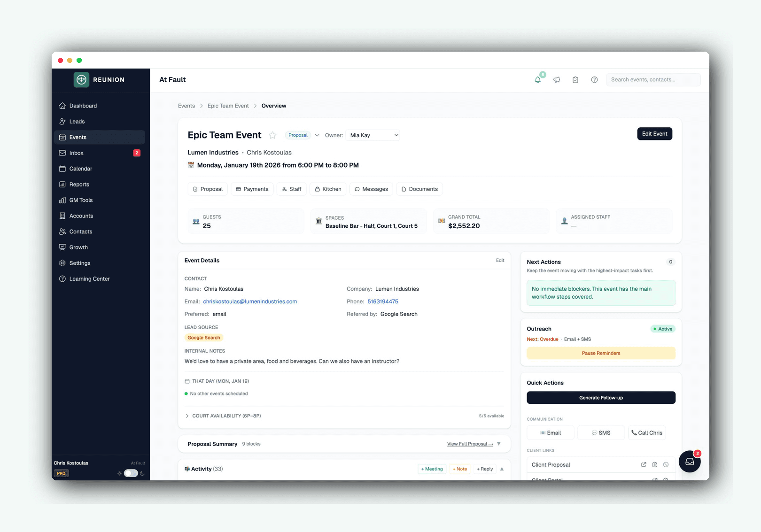The height and width of the screenshot is (532, 761).
Task: Click the Reunion logo icon
Action: click(x=81, y=80)
